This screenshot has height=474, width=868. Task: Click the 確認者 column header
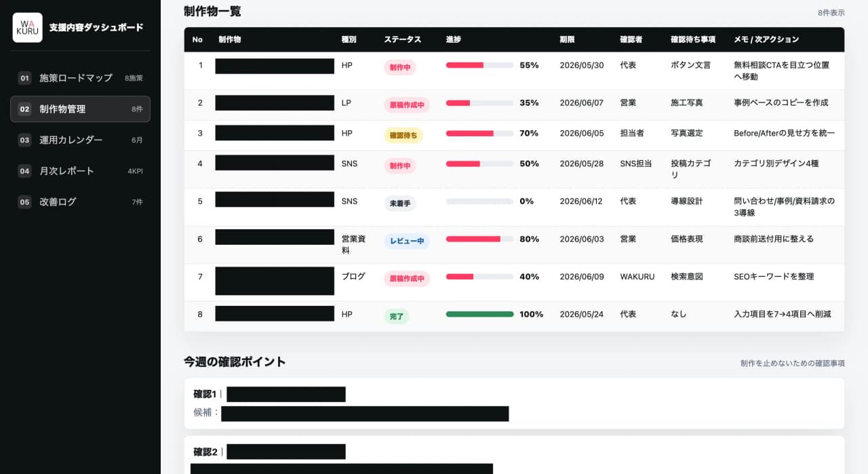click(631, 39)
